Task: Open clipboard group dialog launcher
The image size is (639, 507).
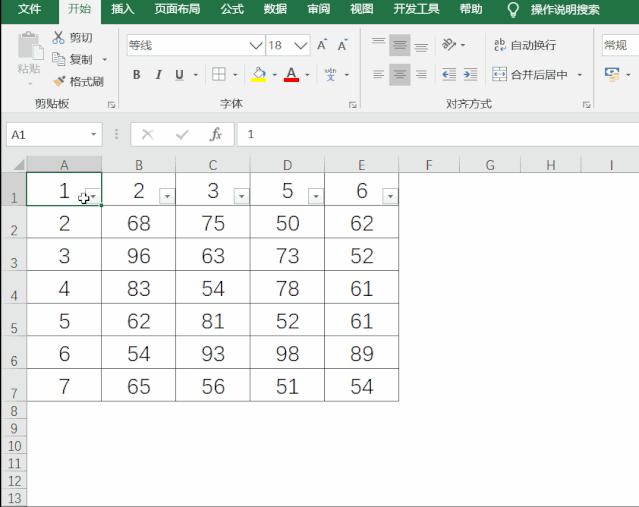Action: [111, 105]
